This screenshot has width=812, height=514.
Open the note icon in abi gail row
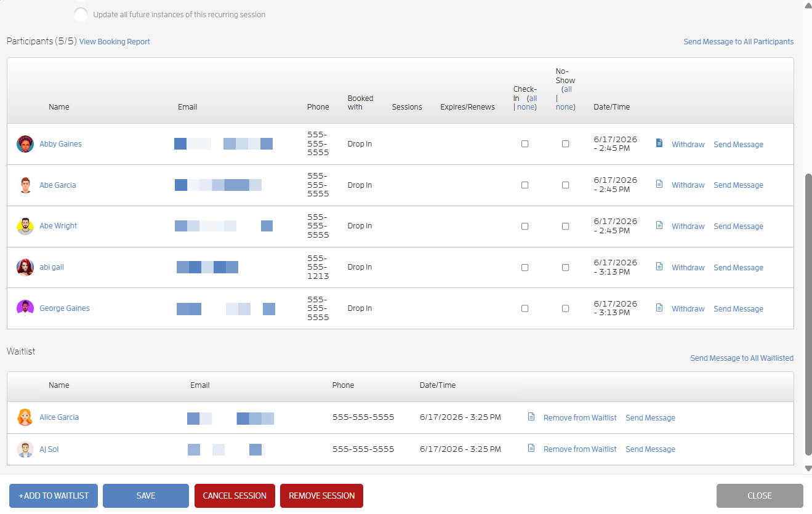(x=659, y=267)
